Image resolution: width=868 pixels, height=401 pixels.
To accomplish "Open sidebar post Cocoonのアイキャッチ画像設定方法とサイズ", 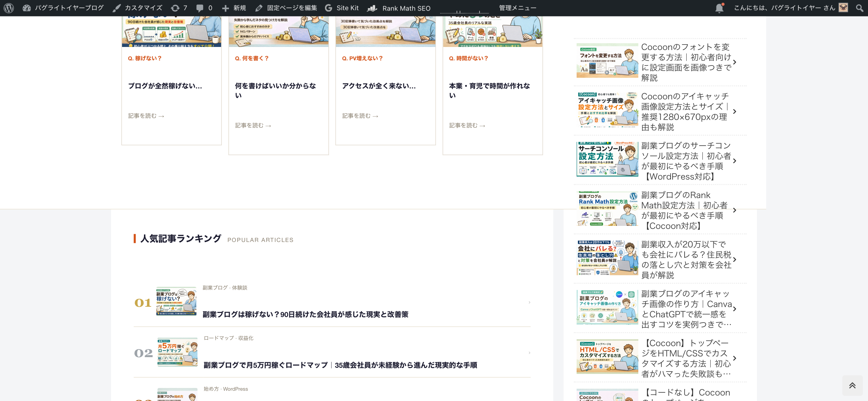I will pyautogui.click(x=685, y=111).
